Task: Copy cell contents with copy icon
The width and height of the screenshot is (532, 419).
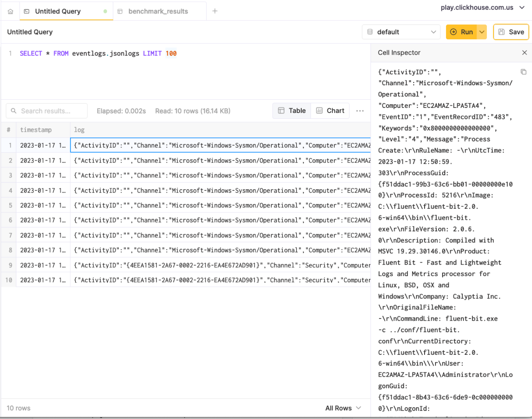Action: [x=523, y=72]
